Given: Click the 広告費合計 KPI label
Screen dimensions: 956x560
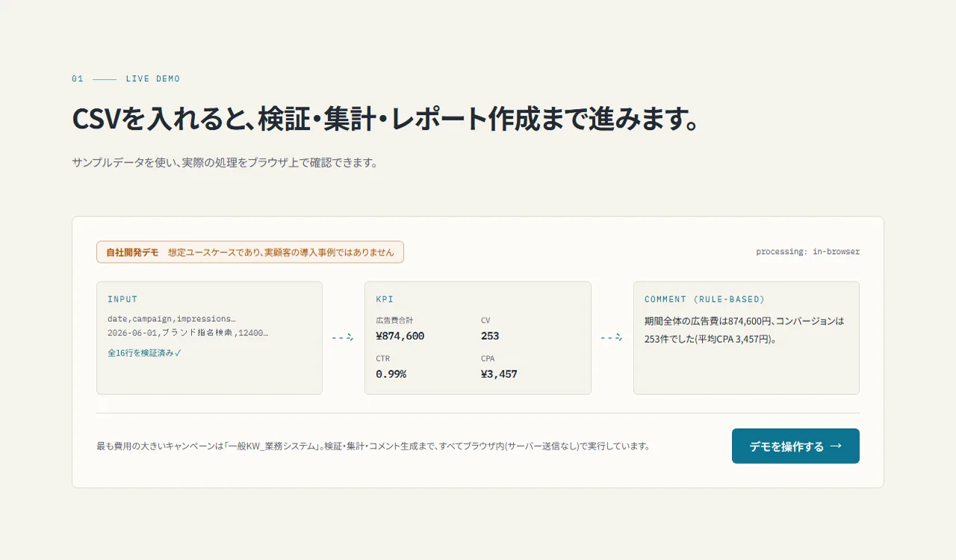Looking at the screenshot, I should click(x=394, y=320).
